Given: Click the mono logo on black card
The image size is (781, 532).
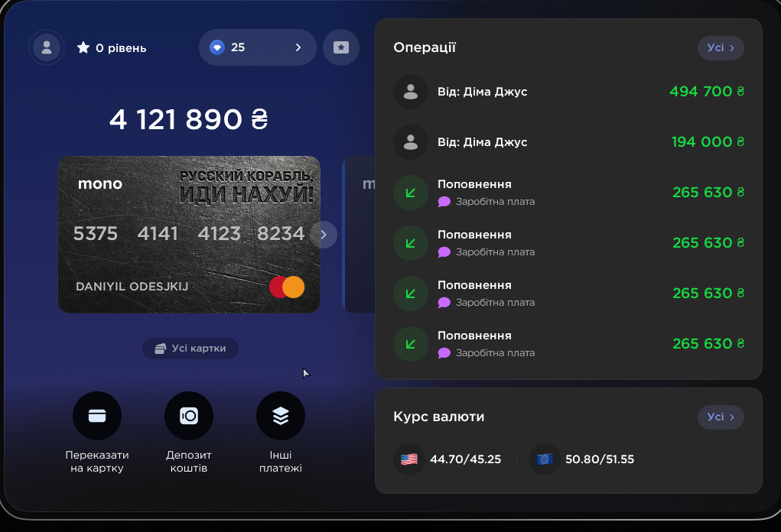Looking at the screenshot, I should (x=100, y=183).
